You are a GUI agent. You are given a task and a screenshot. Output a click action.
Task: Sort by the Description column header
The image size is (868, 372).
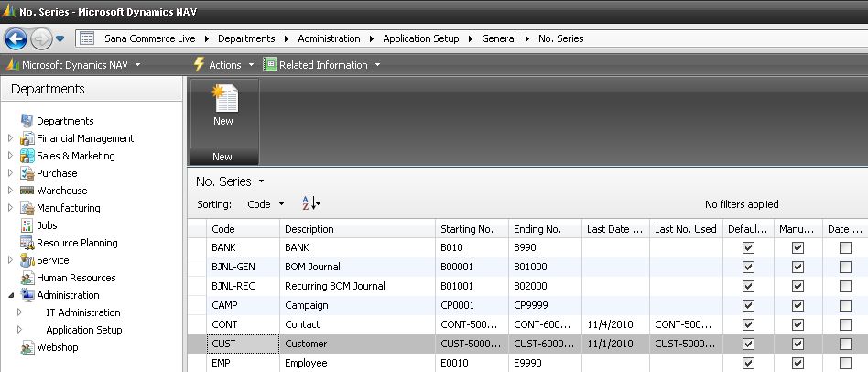pyautogui.click(x=358, y=229)
